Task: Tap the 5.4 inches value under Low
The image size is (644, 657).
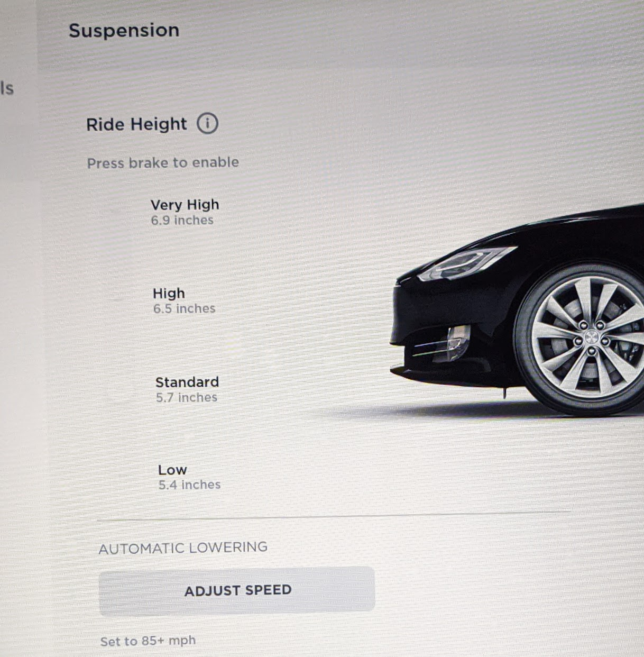Action: [x=189, y=485]
